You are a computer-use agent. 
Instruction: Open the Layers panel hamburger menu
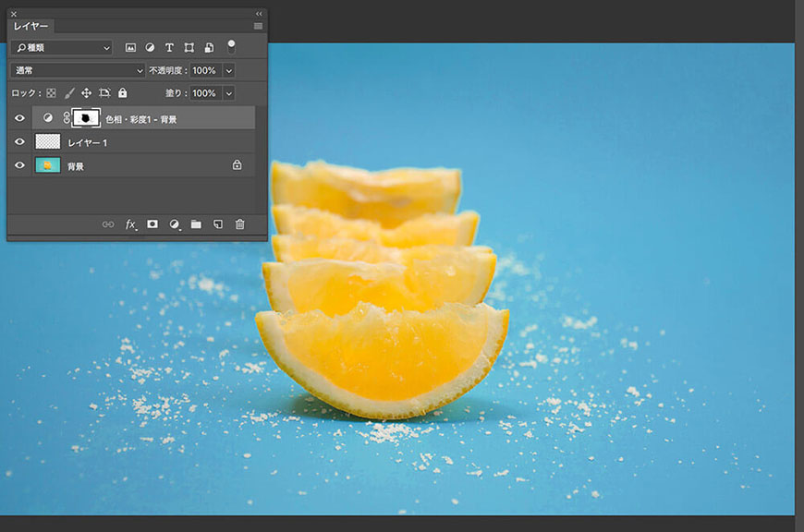point(258,27)
